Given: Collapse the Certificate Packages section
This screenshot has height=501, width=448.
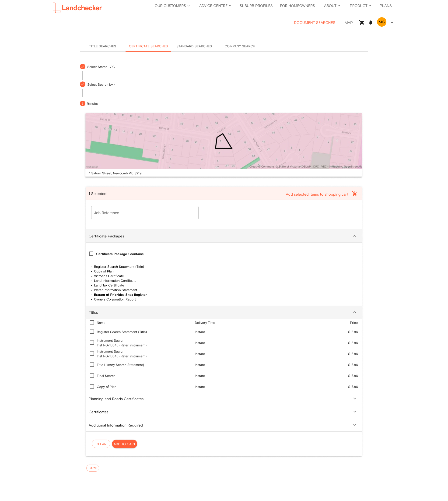Looking at the screenshot, I should click(x=354, y=236).
